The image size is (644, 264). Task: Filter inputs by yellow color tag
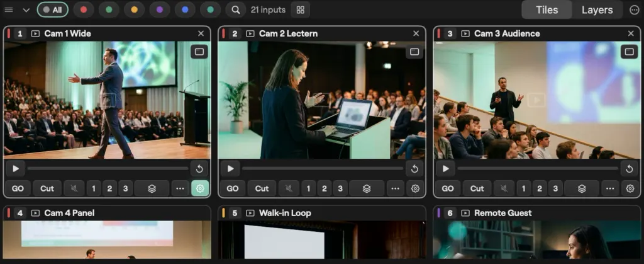coord(135,9)
